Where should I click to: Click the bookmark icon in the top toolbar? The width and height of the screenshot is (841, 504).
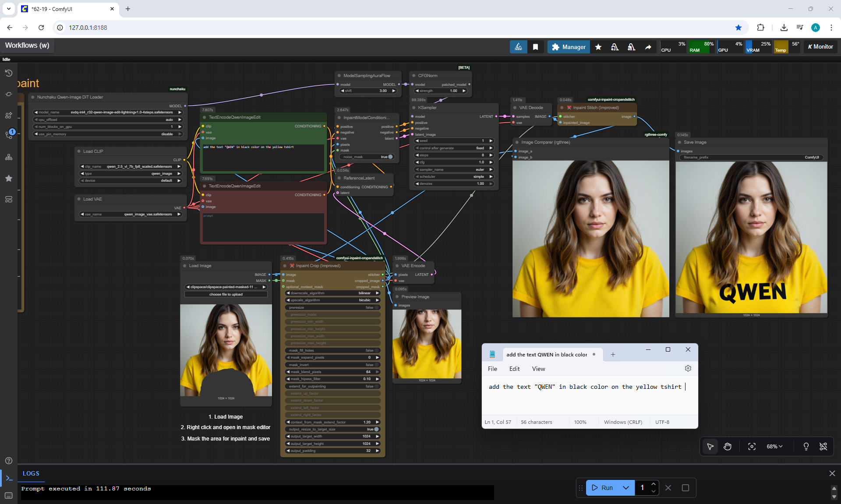click(x=535, y=47)
